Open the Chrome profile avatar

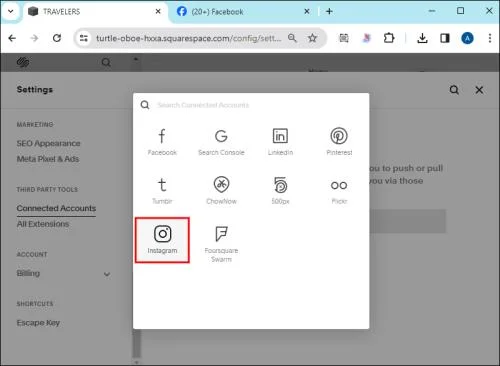467,38
